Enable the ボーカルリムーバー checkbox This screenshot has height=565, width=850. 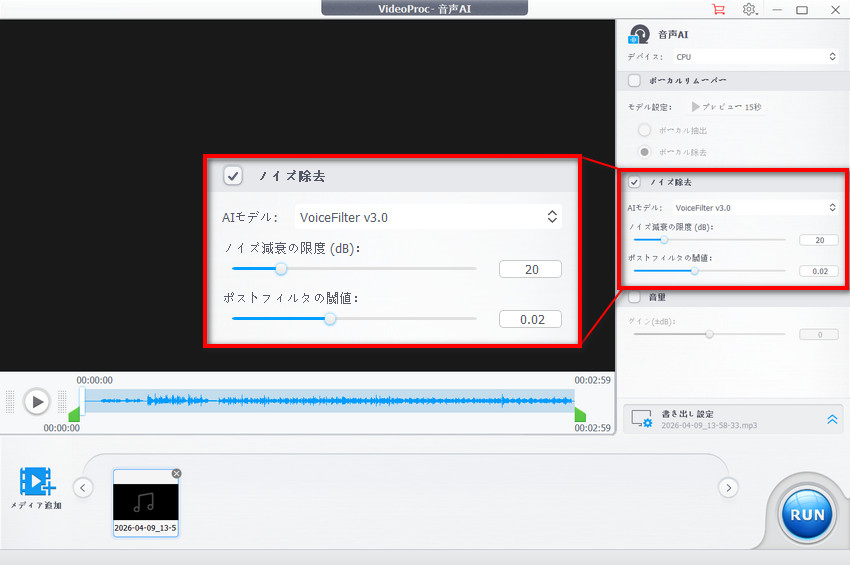(x=634, y=80)
